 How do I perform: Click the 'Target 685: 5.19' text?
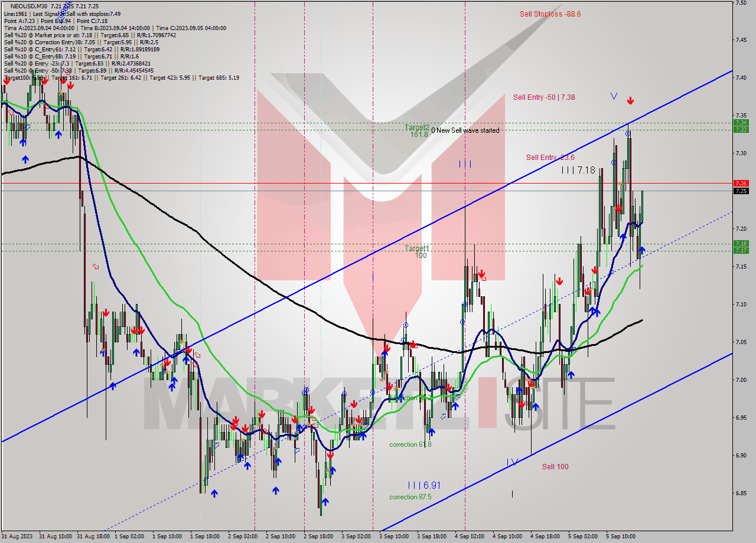pyautogui.click(x=219, y=77)
